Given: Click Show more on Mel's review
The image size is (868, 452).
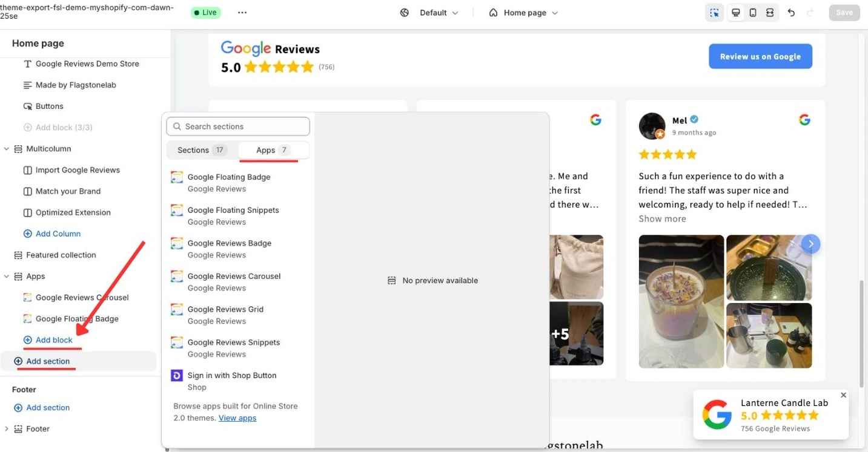Looking at the screenshot, I should pos(662,219).
